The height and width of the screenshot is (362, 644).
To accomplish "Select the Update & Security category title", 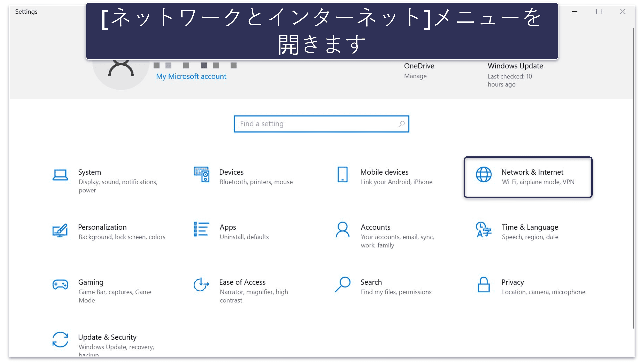I will pos(107,337).
